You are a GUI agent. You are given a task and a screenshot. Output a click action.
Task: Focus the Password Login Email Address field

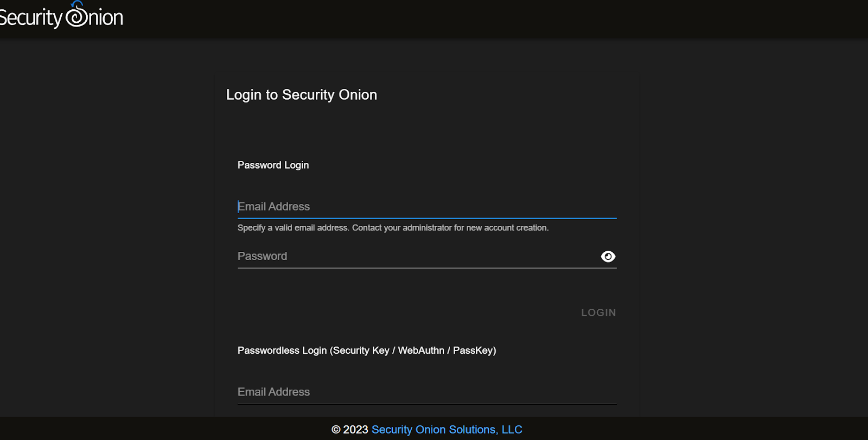(x=427, y=207)
